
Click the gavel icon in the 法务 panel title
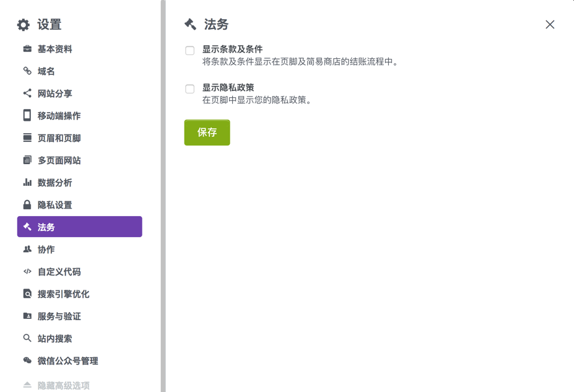tap(190, 24)
